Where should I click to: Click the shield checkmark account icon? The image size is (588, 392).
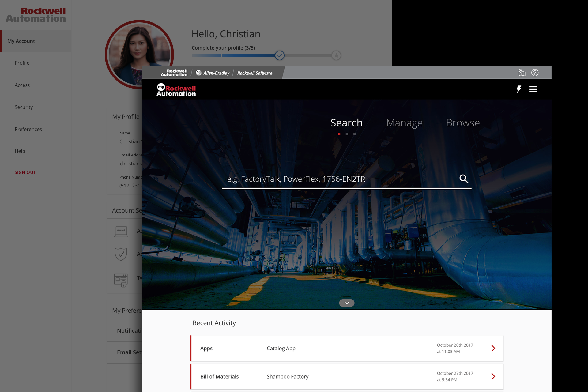121,254
